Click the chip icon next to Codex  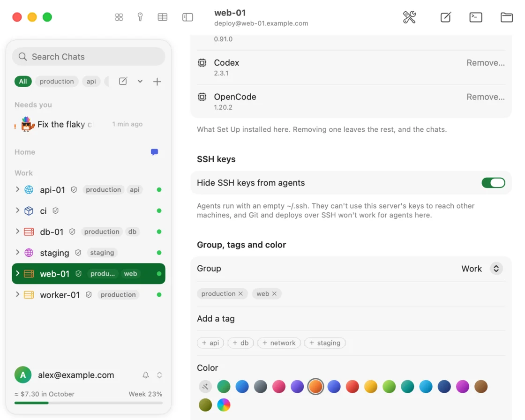pyautogui.click(x=202, y=63)
